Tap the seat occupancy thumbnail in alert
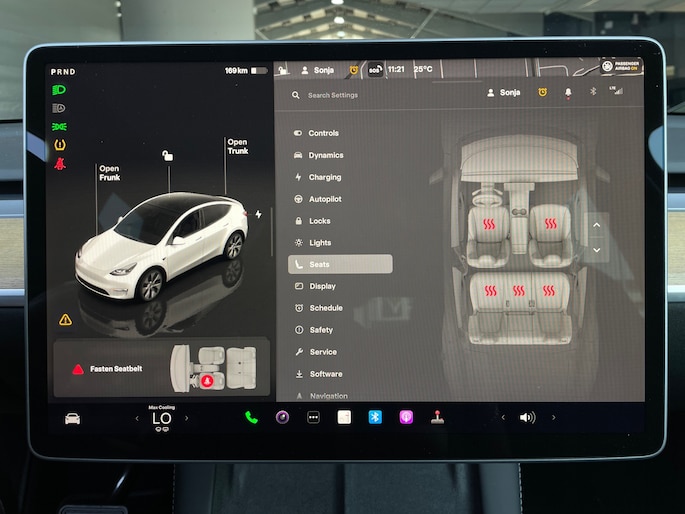The image size is (685, 514). (214, 368)
